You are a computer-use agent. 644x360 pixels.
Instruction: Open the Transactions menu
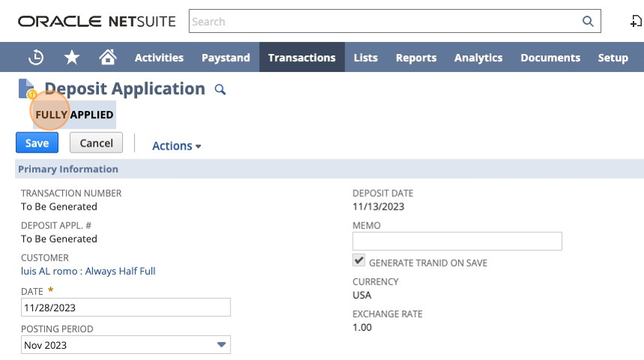tap(302, 57)
